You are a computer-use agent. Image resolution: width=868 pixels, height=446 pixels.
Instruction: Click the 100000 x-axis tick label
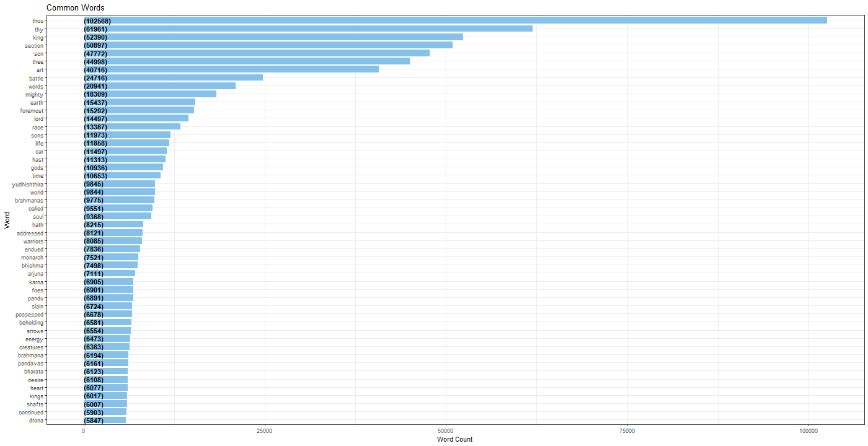pos(808,430)
